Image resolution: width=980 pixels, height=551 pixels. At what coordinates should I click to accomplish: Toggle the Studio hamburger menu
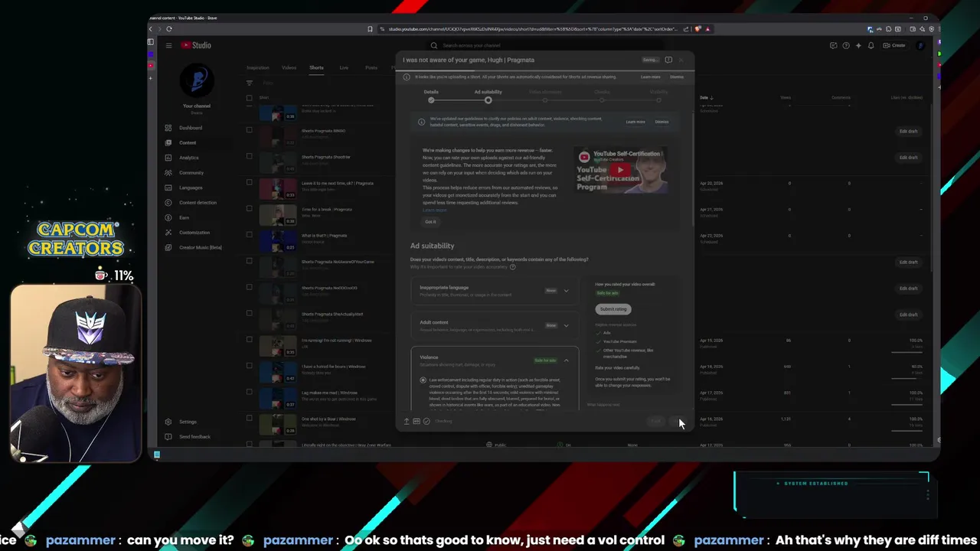tap(168, 45)
